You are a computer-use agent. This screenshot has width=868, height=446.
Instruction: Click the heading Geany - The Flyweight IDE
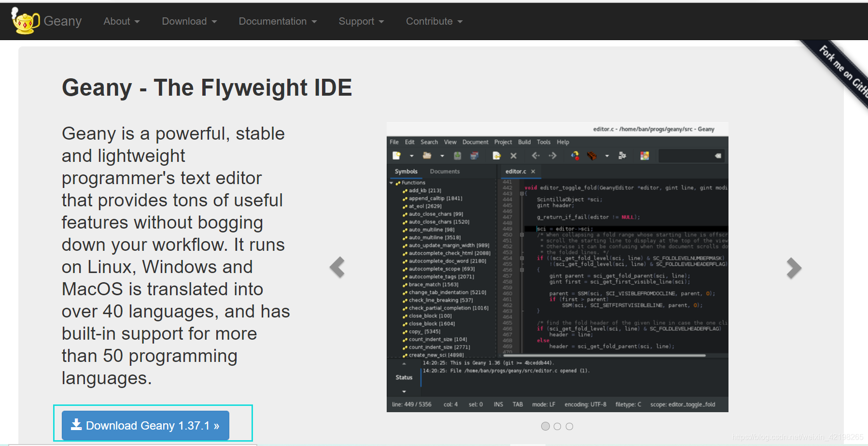[x=207, y=88]
